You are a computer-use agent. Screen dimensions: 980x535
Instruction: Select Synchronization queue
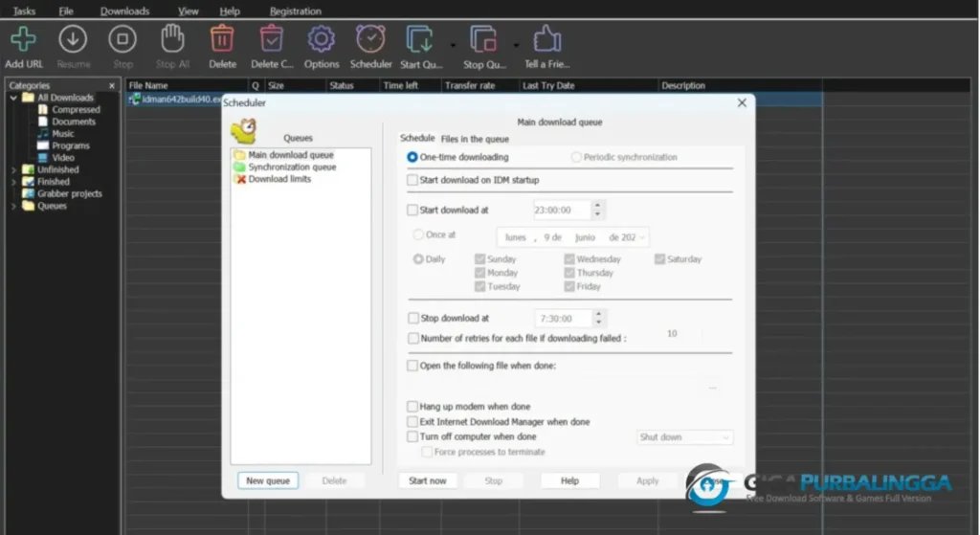tap(292, 167)
